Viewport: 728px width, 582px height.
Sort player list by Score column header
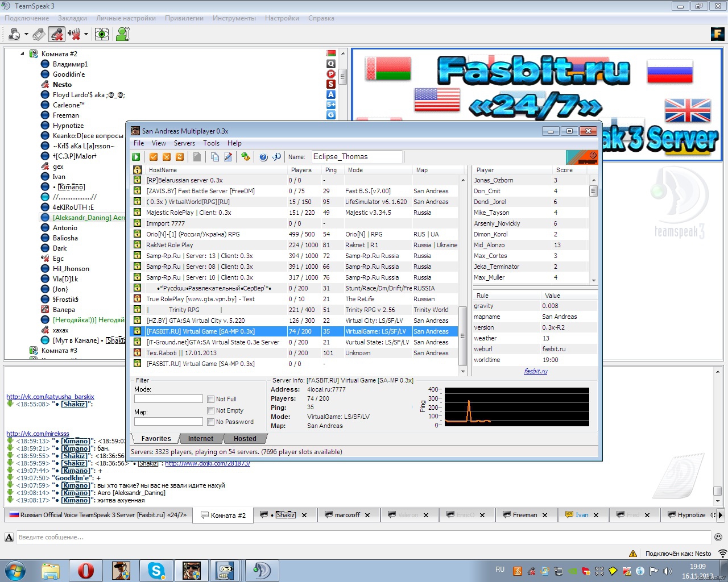[569, 170]
